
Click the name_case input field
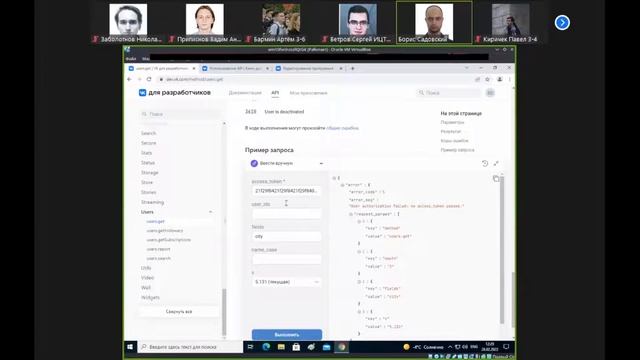coord(287,259)
